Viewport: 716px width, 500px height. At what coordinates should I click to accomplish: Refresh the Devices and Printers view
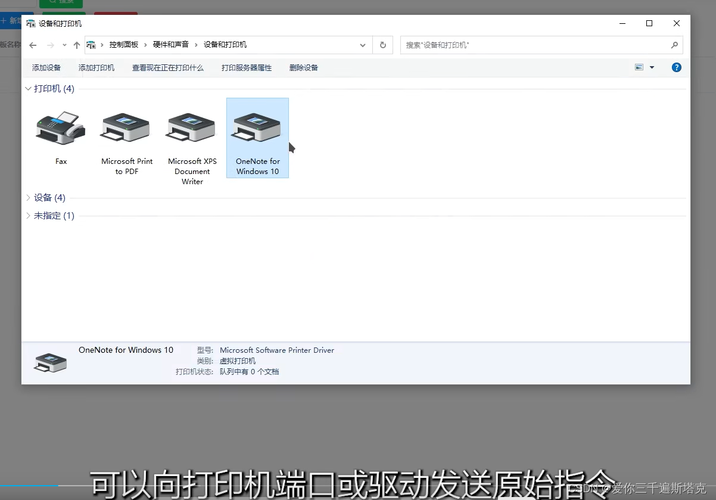(x=383, y=45)
